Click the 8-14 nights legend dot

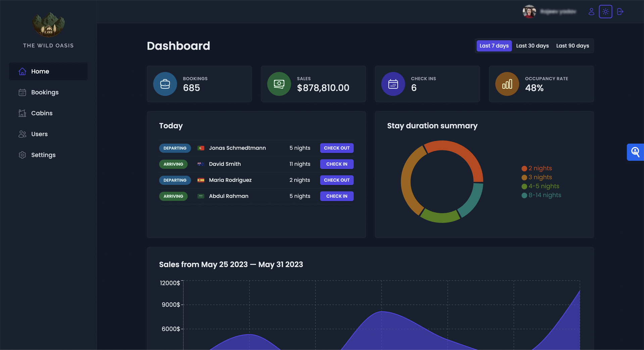(x=524, y=195)
